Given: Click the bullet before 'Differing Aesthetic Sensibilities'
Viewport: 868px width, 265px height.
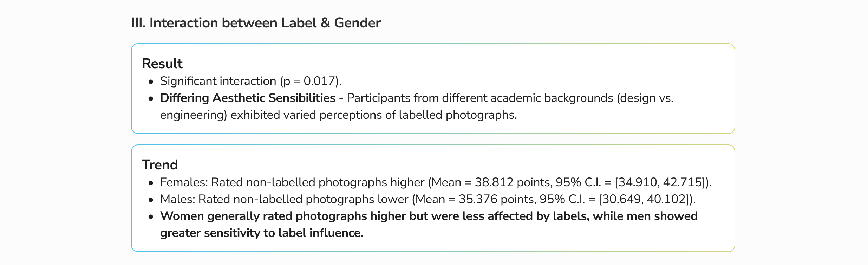Looking at the screenshot, I should pos(151,99).
